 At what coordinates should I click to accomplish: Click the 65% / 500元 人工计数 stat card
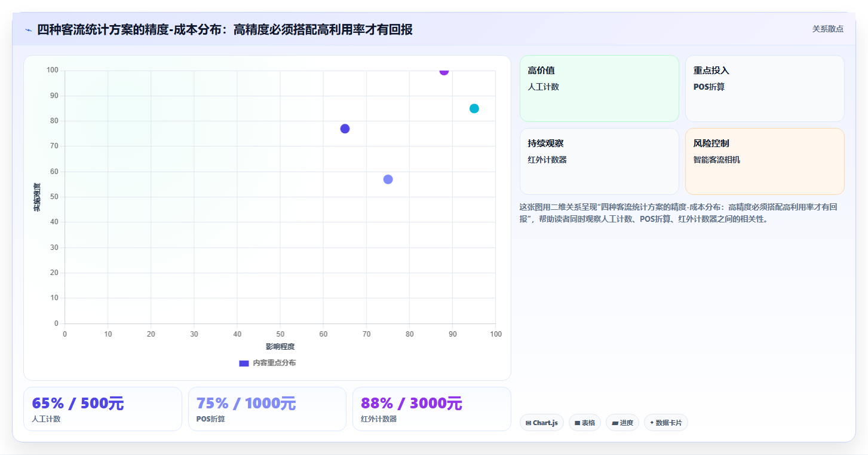tap(103, 409)
